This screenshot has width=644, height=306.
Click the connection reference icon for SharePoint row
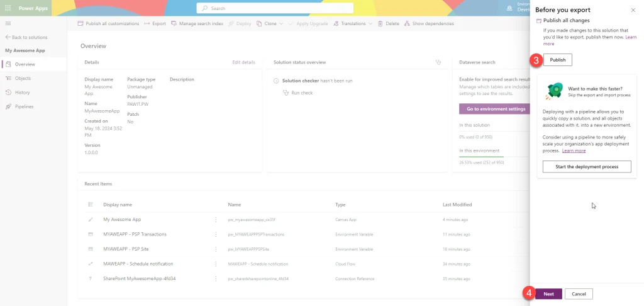pos(91,278)
